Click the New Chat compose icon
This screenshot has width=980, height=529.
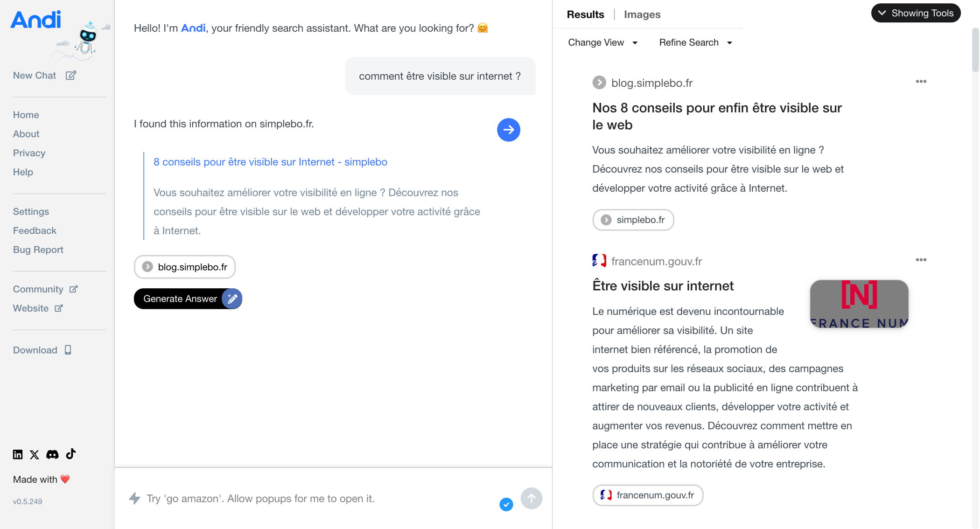(x=70, y=75)
